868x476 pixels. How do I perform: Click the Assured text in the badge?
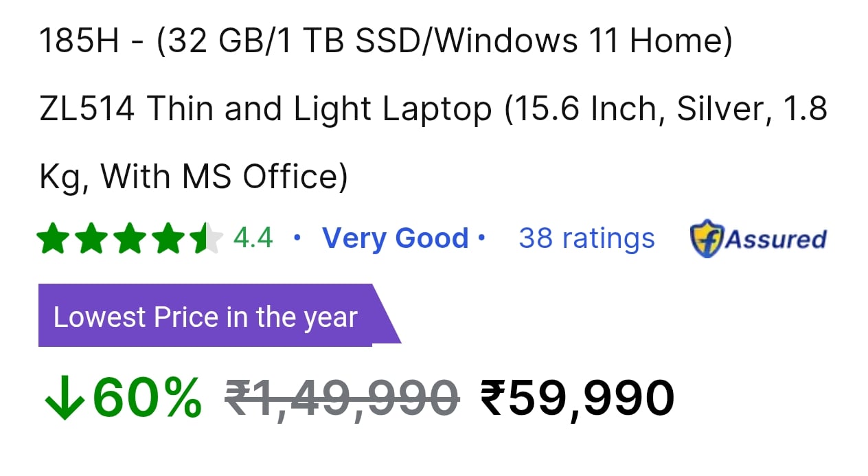coord(775,239)
